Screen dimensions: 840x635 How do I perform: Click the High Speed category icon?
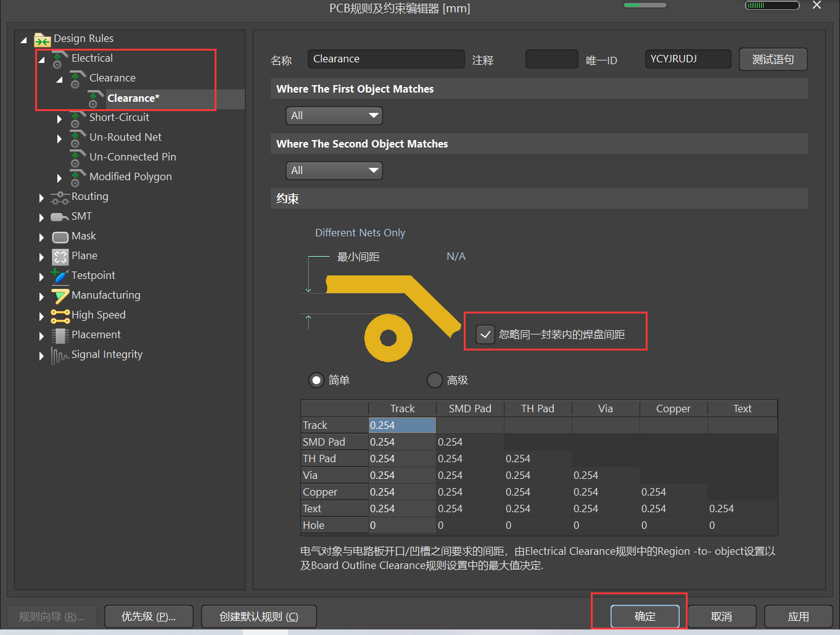click(60, 316)
